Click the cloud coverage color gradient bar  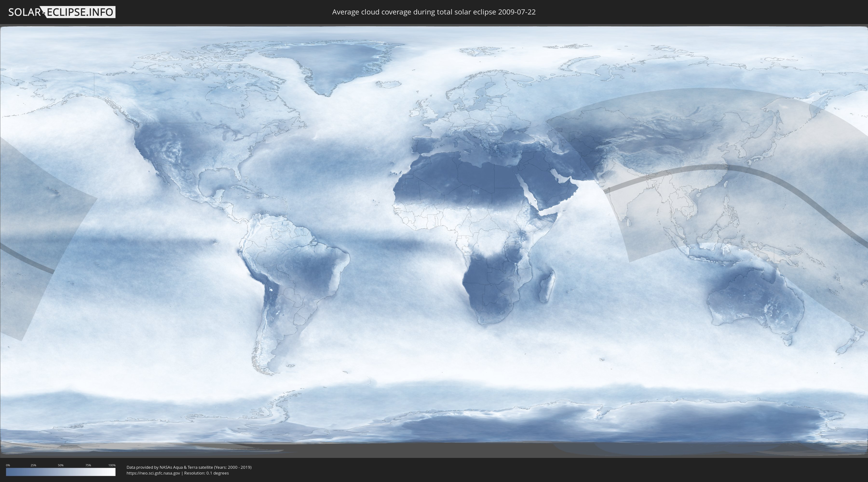coord(61,472)
